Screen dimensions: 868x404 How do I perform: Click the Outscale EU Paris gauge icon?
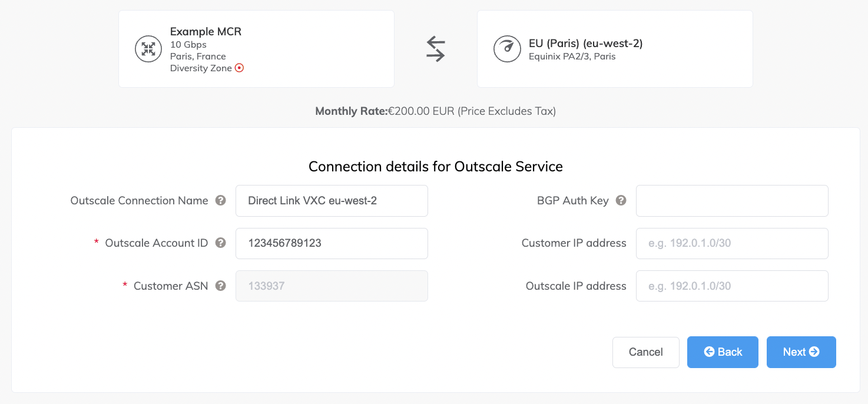pyautogui.click(x=506, y=49)
